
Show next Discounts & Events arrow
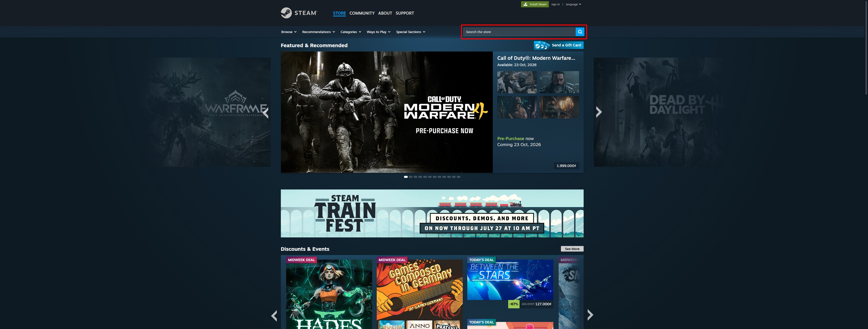pos(590,315)
